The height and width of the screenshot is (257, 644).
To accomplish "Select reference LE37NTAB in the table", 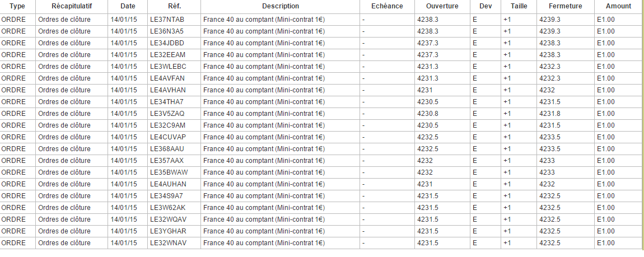I will click(167, 20).
